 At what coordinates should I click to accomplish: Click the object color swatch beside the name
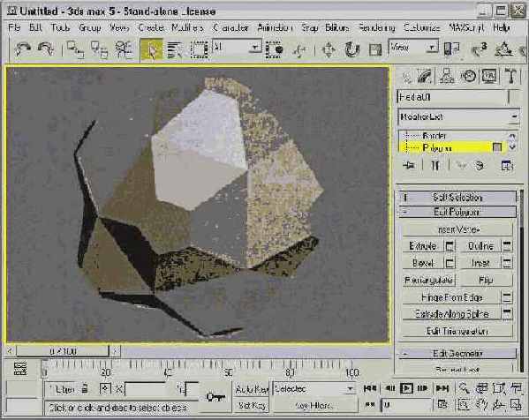[x=514, y=97]
